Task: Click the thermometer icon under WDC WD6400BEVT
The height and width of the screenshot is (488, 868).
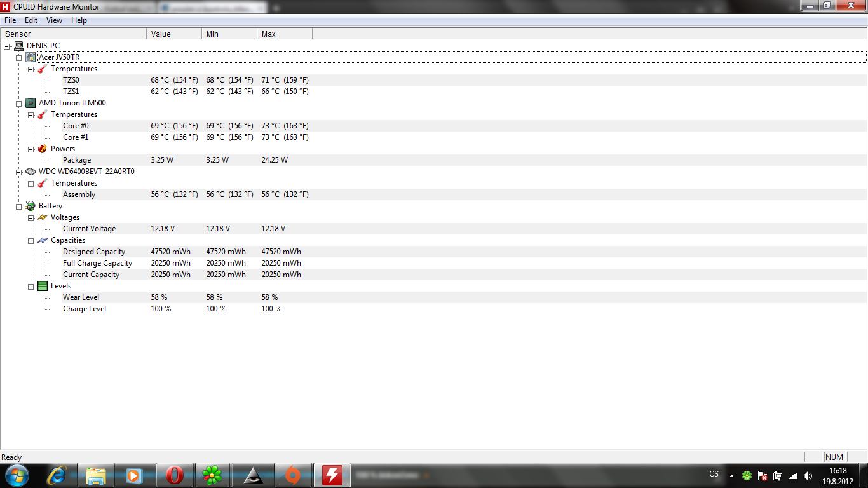Action: [43, 183]
